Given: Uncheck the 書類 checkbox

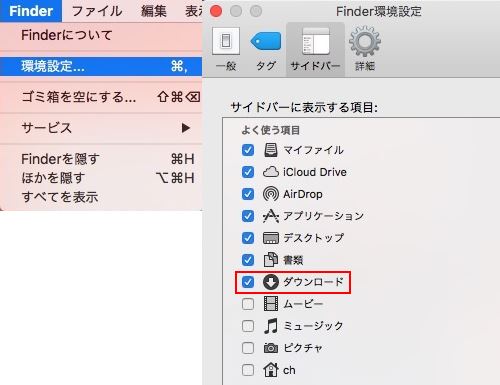Looking at the screenshot, I should point(248,260).
